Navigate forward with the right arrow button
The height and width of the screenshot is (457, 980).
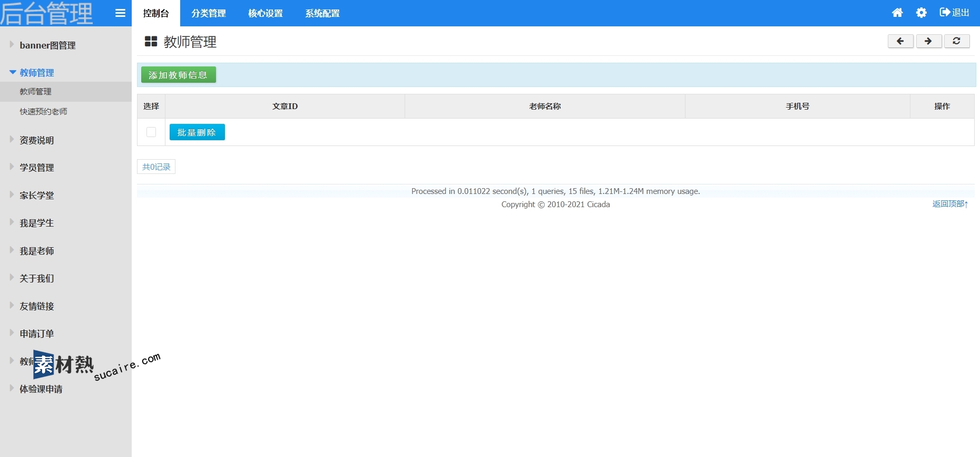click(x=929, y=41)
